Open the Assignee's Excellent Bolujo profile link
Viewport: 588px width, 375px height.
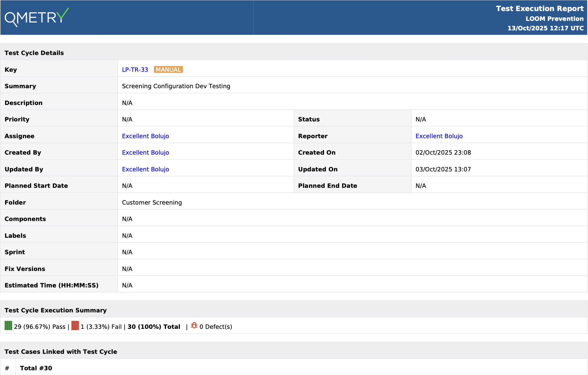point(145,136)
